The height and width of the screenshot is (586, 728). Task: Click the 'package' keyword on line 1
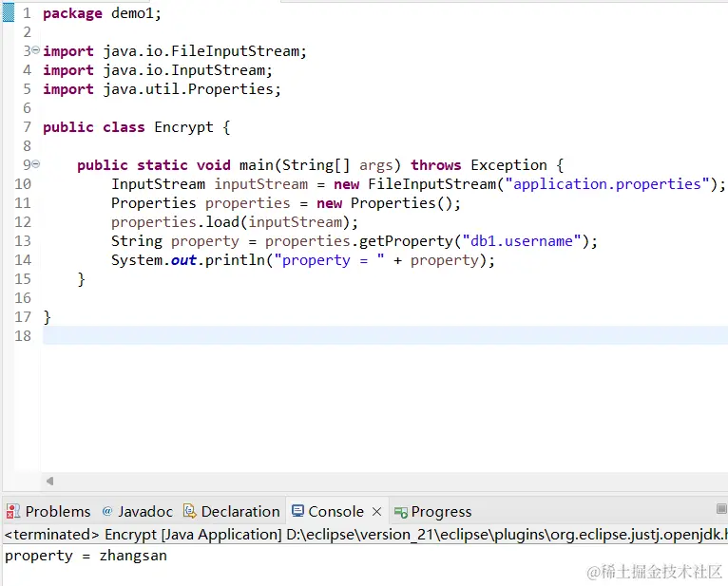72,13
